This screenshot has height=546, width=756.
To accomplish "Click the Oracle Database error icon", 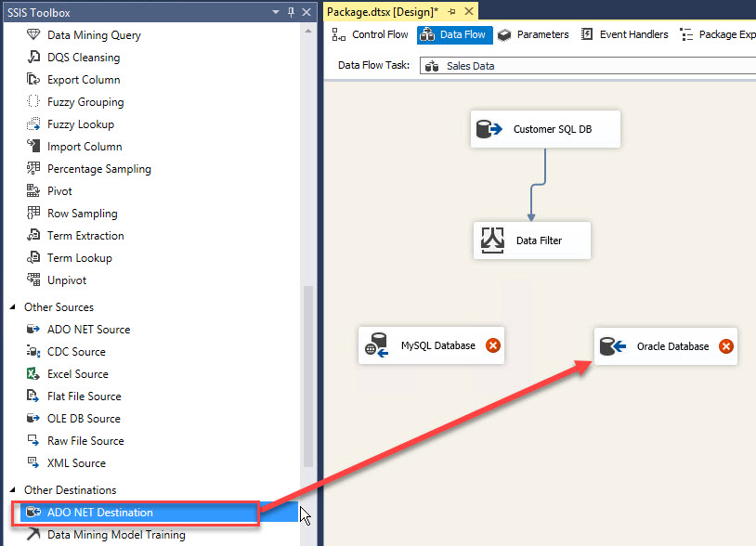I will tap(726, 346).
